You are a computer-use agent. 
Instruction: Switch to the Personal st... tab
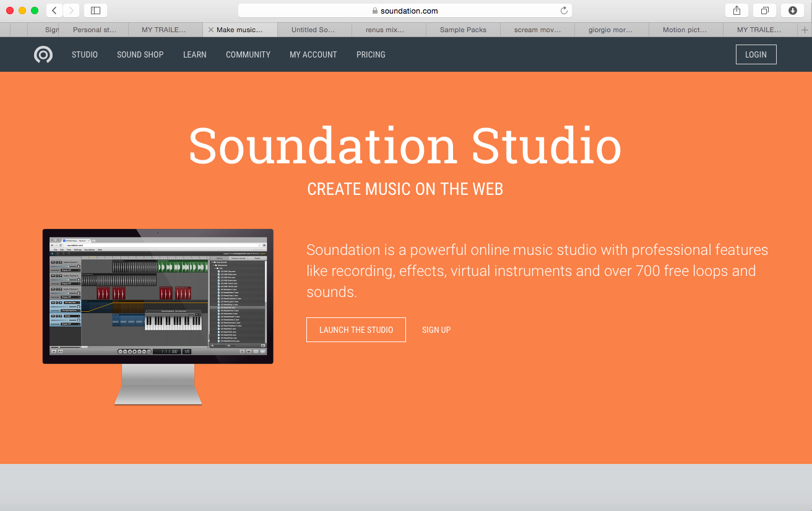[x=95, y=30]
